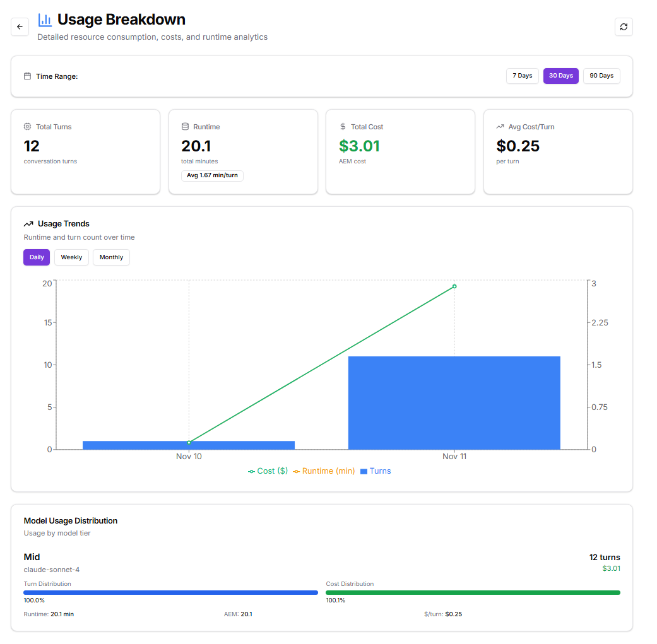Screen dimensions: 657x644
Task: Switch to the Weekly trends view
Action: tap(71, 257)
